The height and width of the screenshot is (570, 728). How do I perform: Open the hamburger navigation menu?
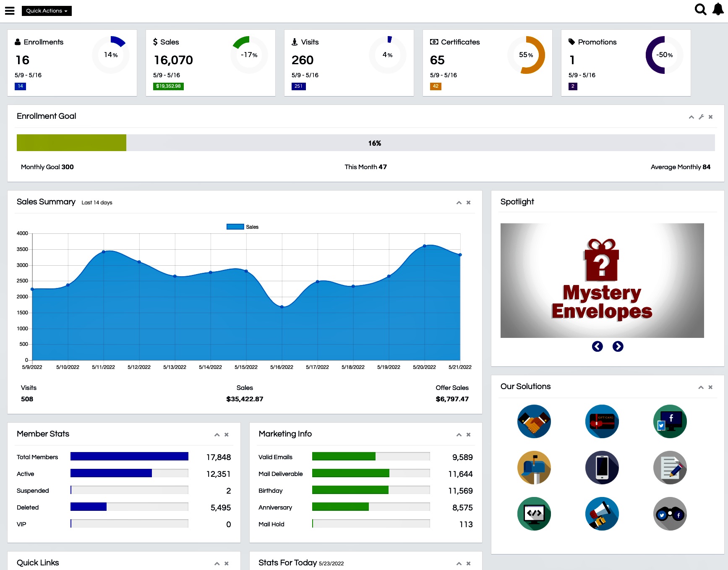9,10
